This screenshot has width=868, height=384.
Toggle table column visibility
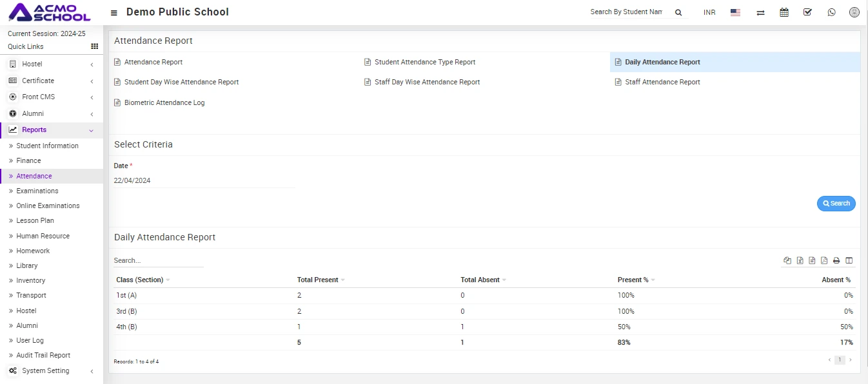pos(849,260)
